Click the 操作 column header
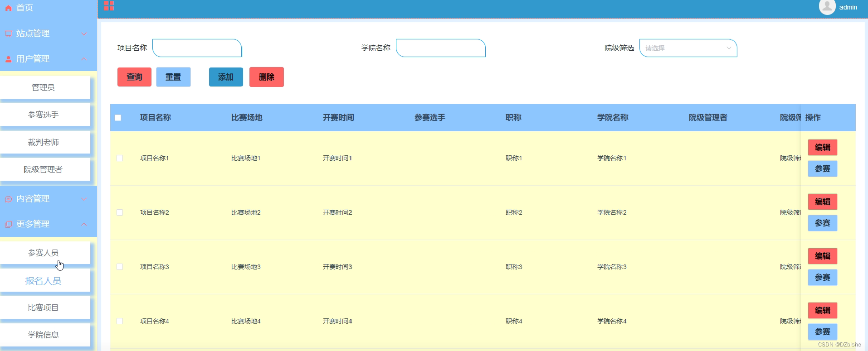 coord(813,118)
